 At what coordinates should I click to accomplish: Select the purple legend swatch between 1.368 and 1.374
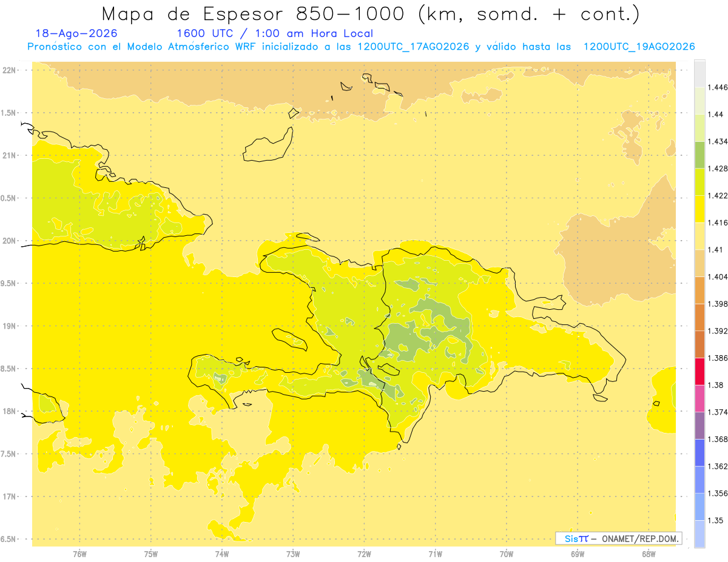click(699, 426)
